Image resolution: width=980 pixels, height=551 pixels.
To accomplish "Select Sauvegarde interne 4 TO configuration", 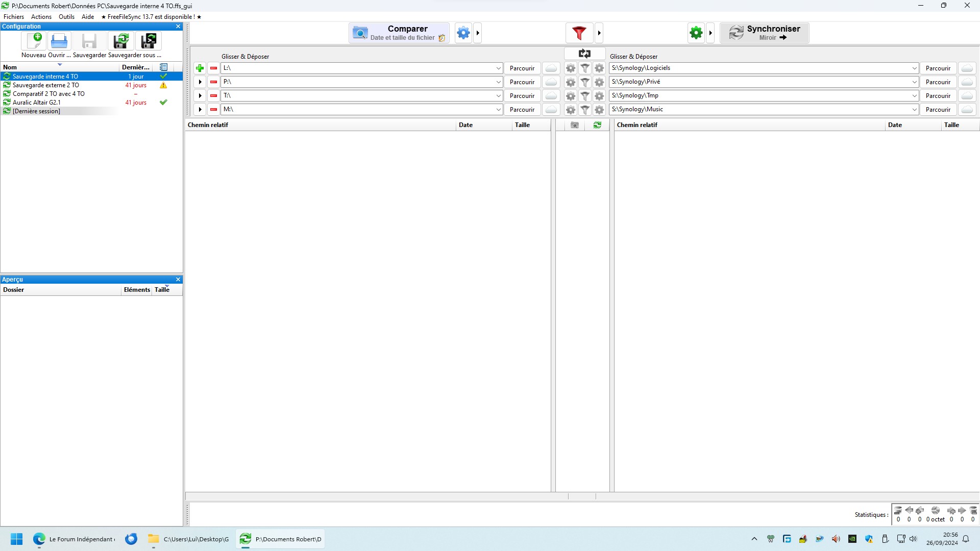I will 91,77.
